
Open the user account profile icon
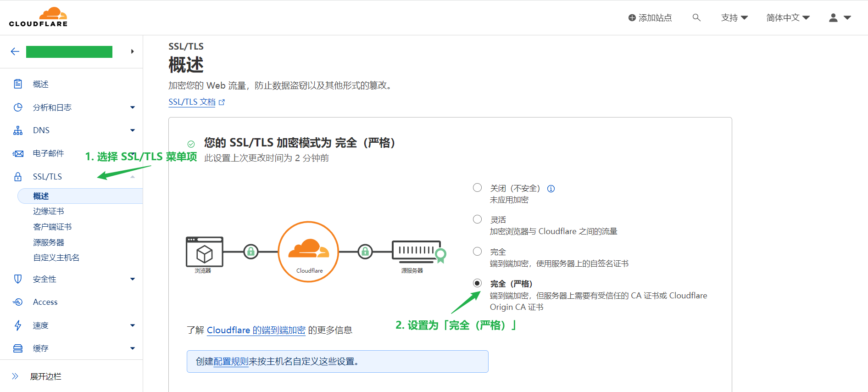tap(833, 17)
